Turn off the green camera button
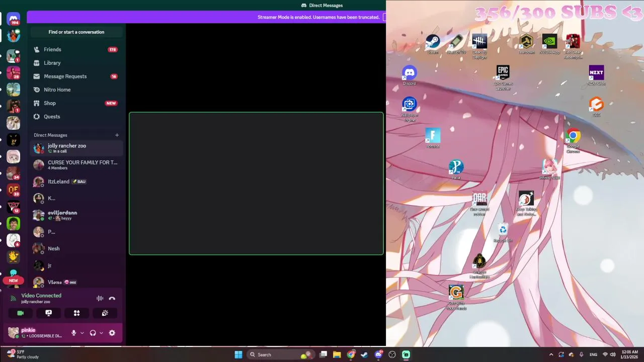Viewport: 644px width, 362px height. coord(21,313)
